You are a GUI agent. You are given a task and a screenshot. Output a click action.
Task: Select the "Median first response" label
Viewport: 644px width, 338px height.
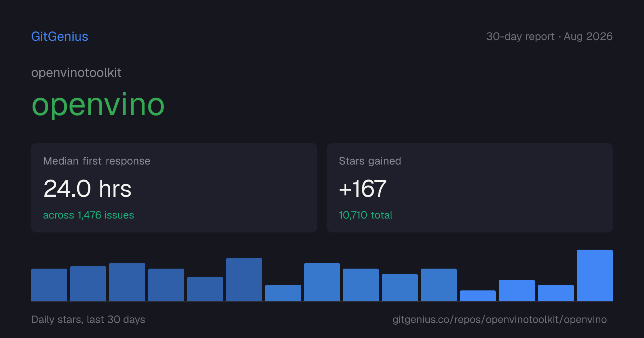97,161
